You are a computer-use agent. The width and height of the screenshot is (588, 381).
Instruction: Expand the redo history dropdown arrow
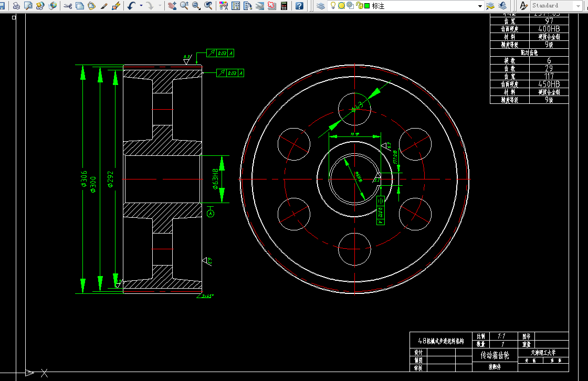coord(160,6)
